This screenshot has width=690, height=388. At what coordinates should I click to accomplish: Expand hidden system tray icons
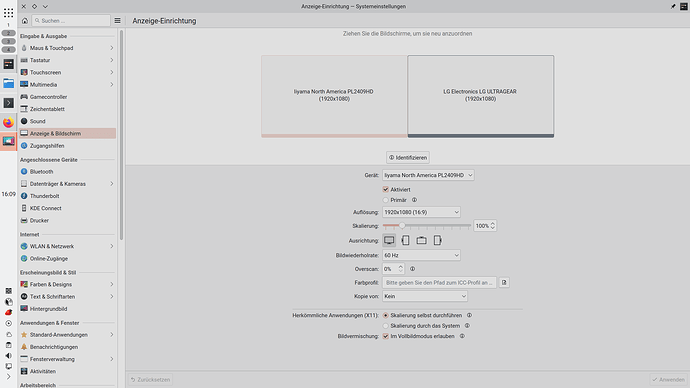tap(8, 377)
